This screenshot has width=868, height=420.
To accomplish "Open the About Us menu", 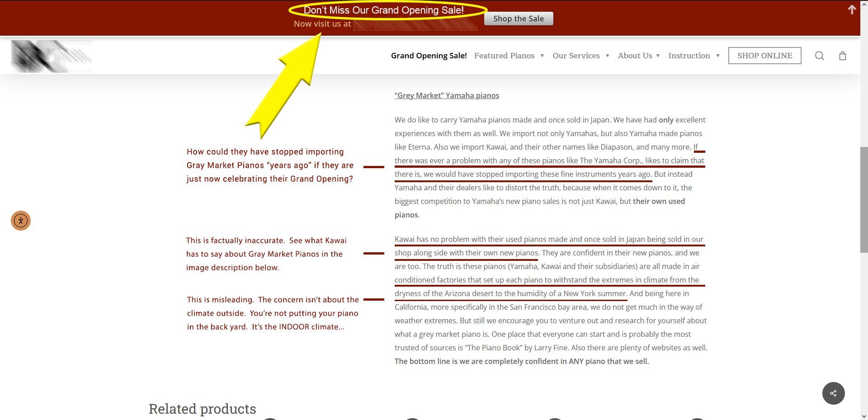I will [635, 56].
